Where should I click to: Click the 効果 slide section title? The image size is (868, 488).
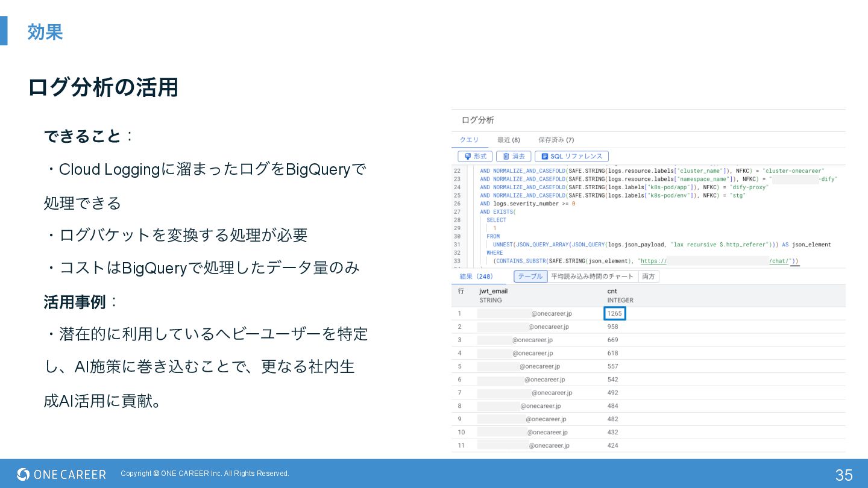[x=45, y=31]
